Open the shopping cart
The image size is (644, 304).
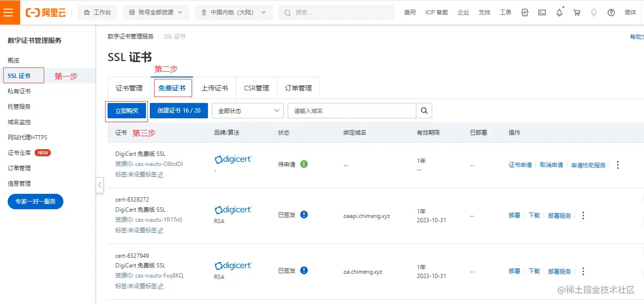click(x=577, y=13)
